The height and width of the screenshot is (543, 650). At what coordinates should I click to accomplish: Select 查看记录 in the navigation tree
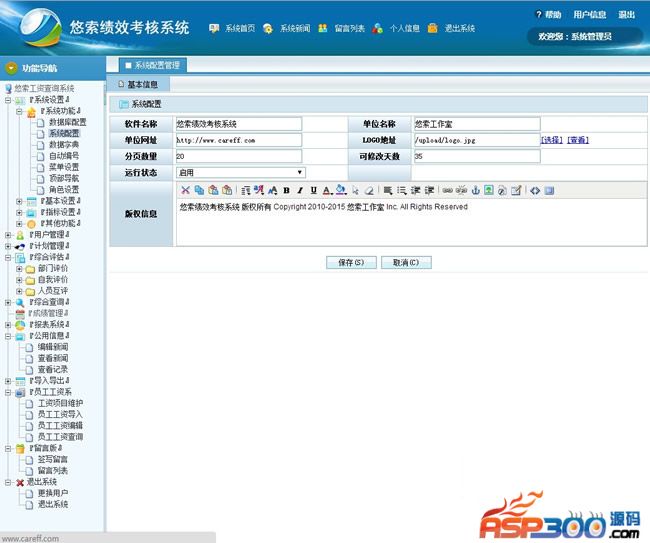pyautogui.click(x=53, y=369)
